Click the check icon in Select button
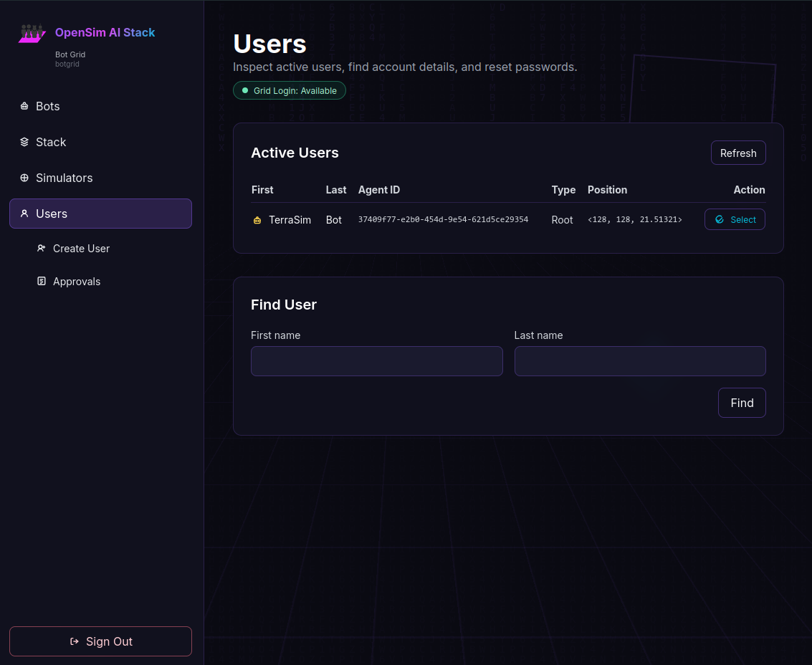The width and height of the screenshot is (812, 665). point(720,219)
